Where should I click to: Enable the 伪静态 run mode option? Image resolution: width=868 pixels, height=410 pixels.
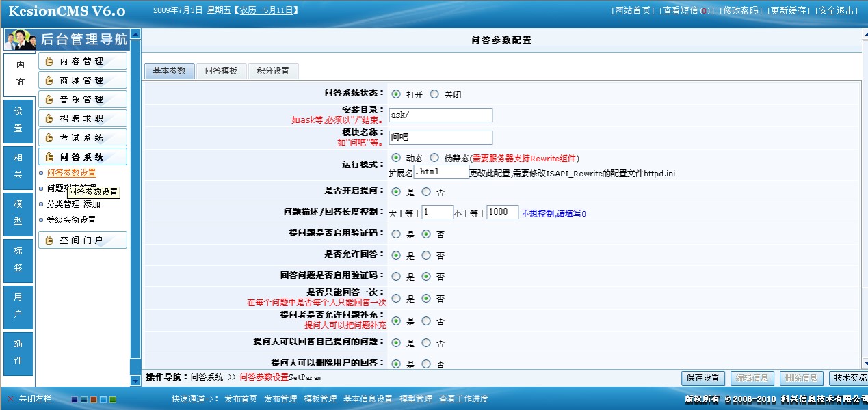click(434, 157)
